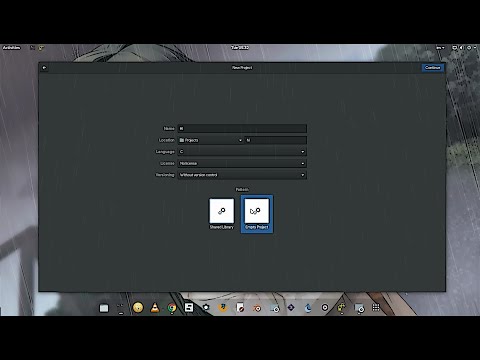The width and height of the screenshot is (480, 360).
Task: Open the blue water-drop app in dock
Action: [x=308, y=308]
